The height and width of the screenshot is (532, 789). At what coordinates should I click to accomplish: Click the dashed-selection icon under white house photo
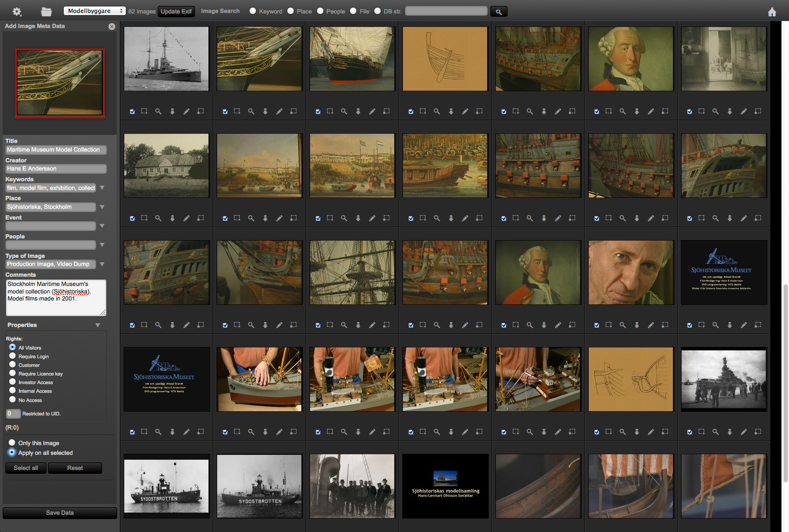144,218
